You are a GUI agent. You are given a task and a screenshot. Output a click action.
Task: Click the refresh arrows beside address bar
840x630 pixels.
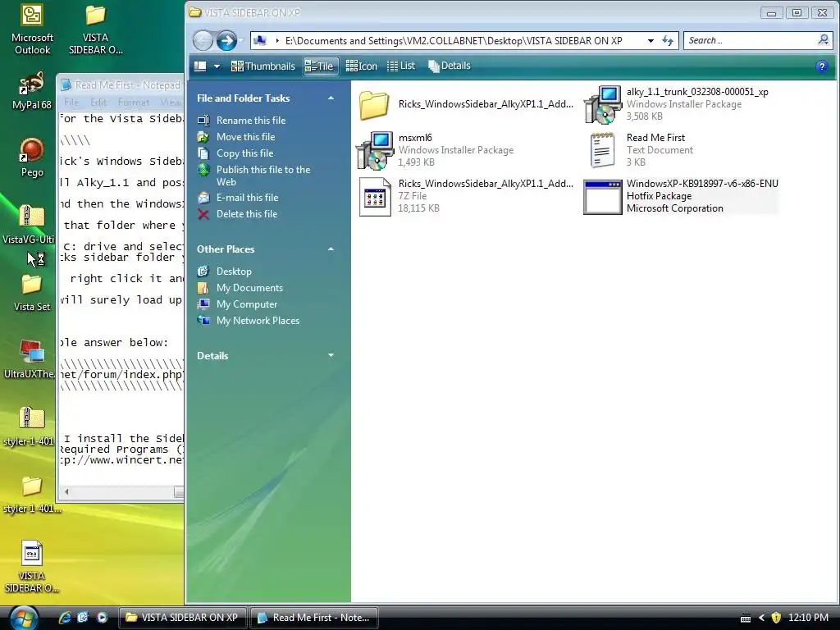(668, 41)
